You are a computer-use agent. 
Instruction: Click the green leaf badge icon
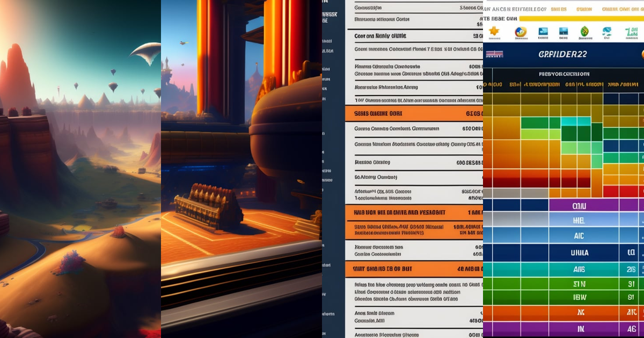[584, 31]
